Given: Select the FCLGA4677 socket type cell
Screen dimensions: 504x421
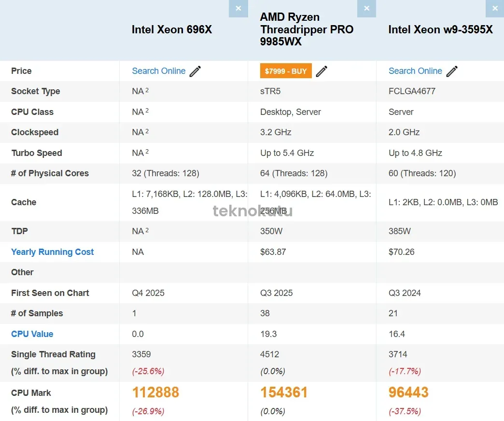Looking at the screenshot, I should [412, 91].
